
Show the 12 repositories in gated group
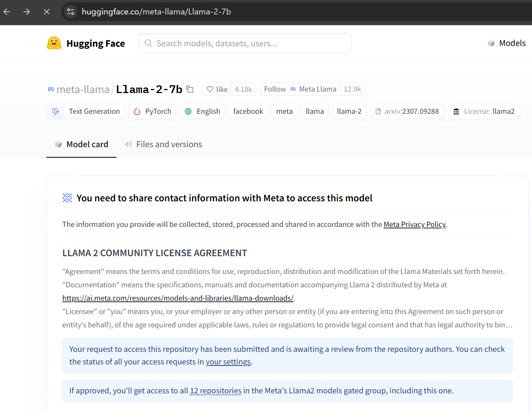(215, 391)
